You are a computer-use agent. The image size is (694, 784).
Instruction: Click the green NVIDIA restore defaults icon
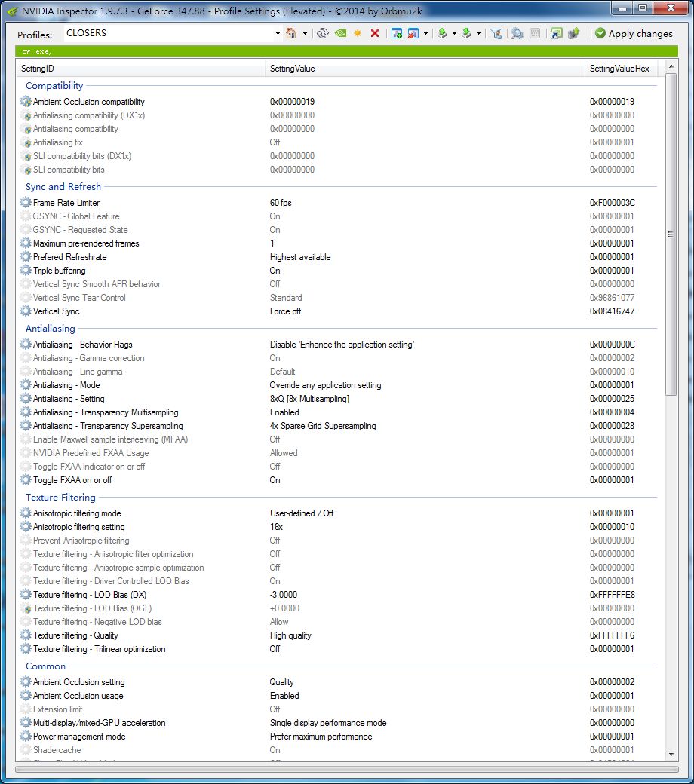click(x=340, y=33)
